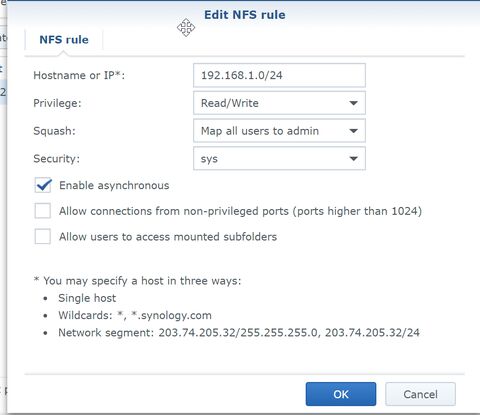This screenshot has height=415, width=480.
Task: Enable connections from non-privileged ports
Action: (43, 211)
